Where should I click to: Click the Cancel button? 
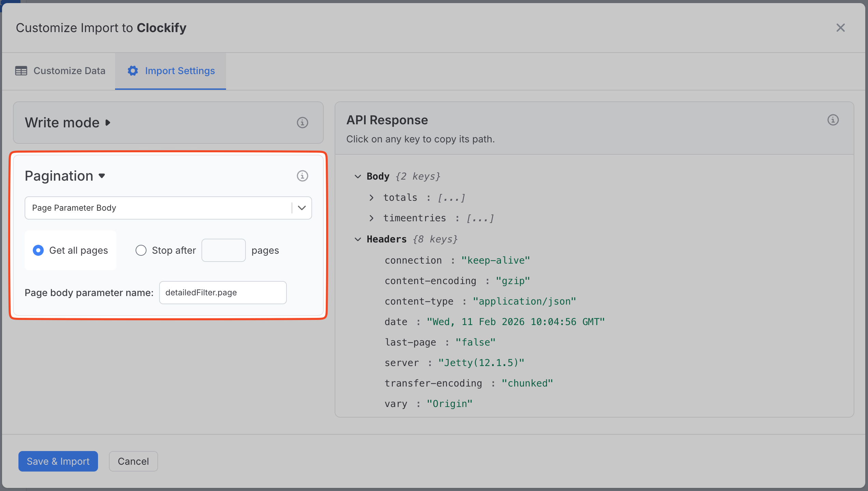click(133, 461)
